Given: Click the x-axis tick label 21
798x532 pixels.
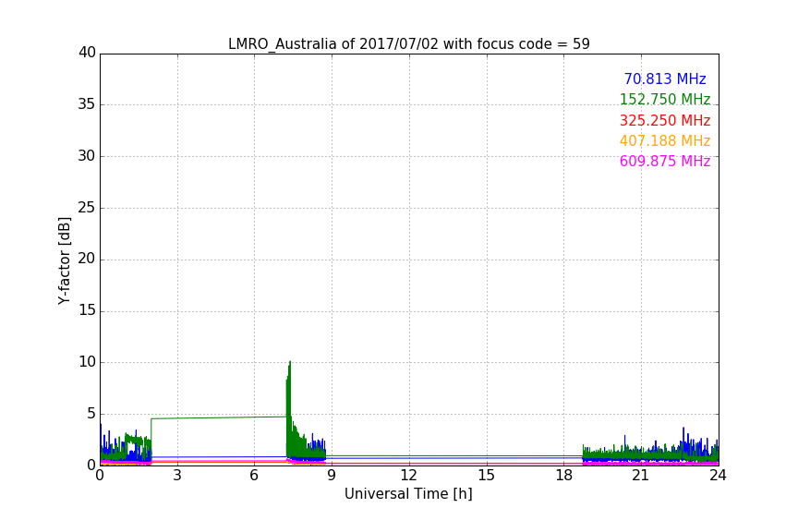Looking at the screenshot, I should tap(641, 476).
